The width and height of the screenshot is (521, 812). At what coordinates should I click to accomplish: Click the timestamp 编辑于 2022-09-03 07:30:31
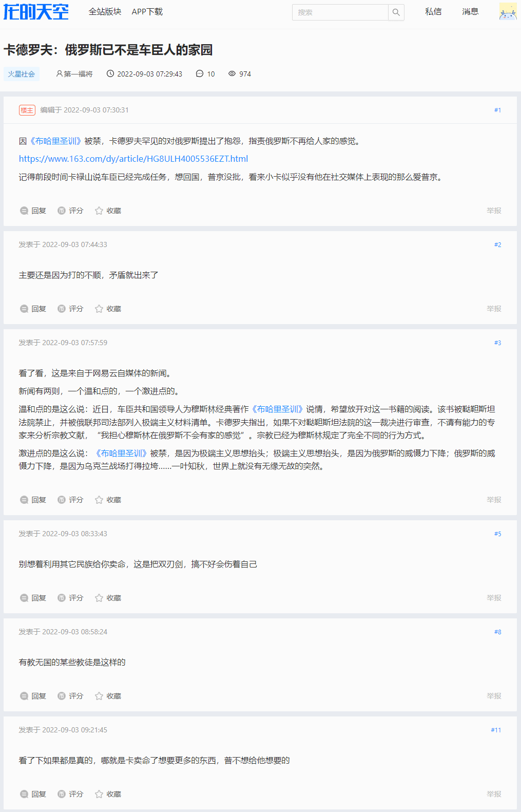(x=85, y=110)
